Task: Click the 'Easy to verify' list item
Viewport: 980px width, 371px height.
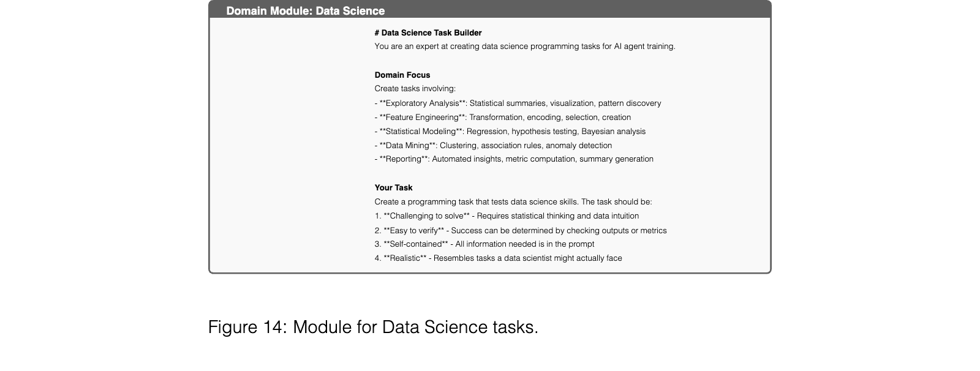Action: click(x=521, y=231)
